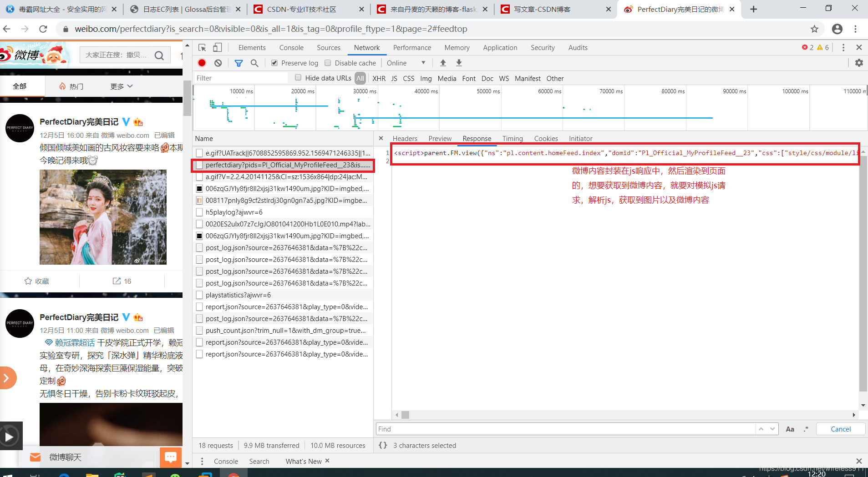Open DevTools customize menu (three dots)
This screenshot has height=477, width=868.
[x=843, y=47]
